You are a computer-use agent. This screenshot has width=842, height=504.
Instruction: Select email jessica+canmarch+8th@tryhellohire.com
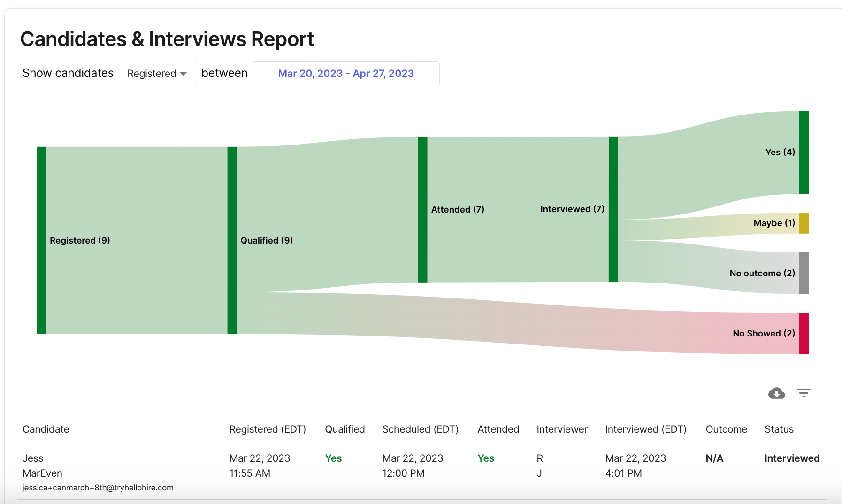(98, 488)
